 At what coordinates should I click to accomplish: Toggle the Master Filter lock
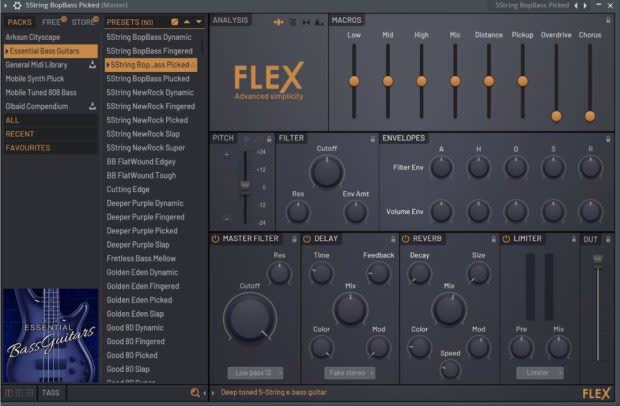294,239
